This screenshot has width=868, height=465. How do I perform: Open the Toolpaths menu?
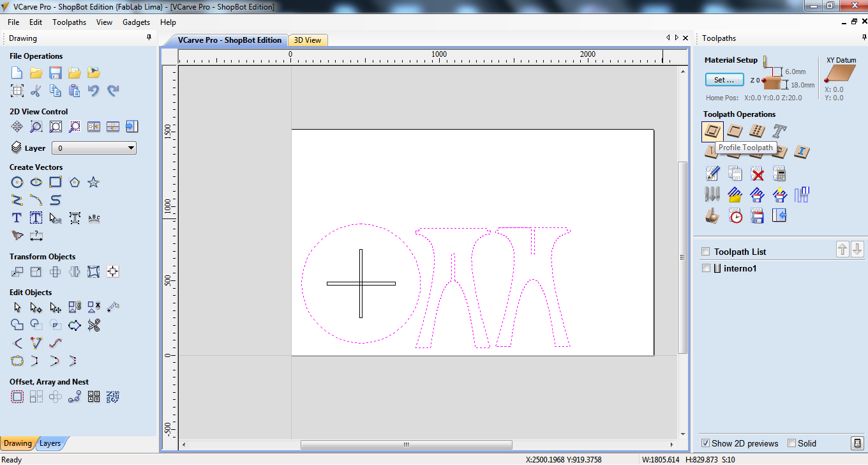click(69, 22)
